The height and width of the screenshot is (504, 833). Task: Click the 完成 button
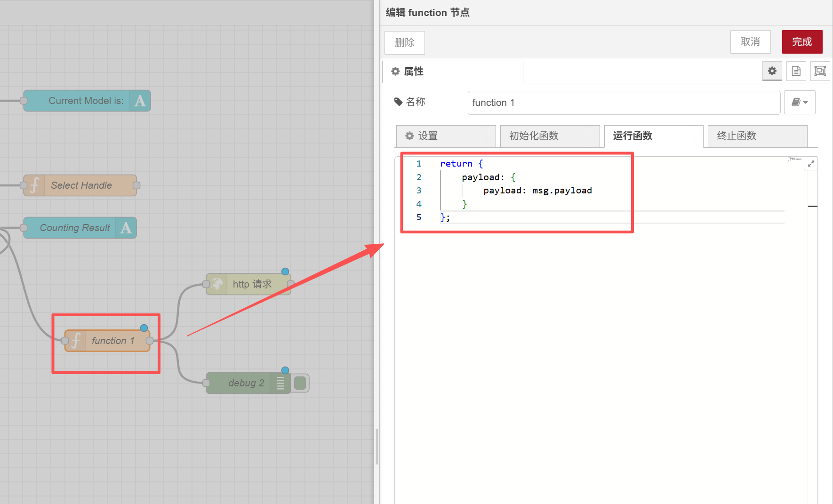[802, 42]
